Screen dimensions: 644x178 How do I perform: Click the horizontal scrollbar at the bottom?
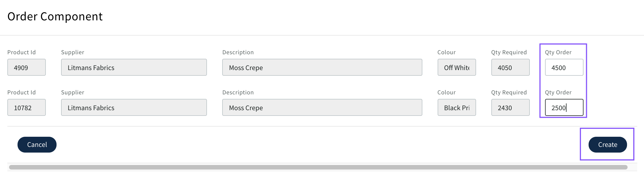318,167
